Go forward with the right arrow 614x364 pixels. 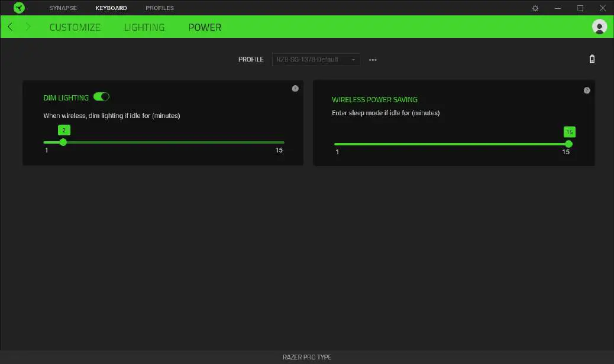(28, 27)
